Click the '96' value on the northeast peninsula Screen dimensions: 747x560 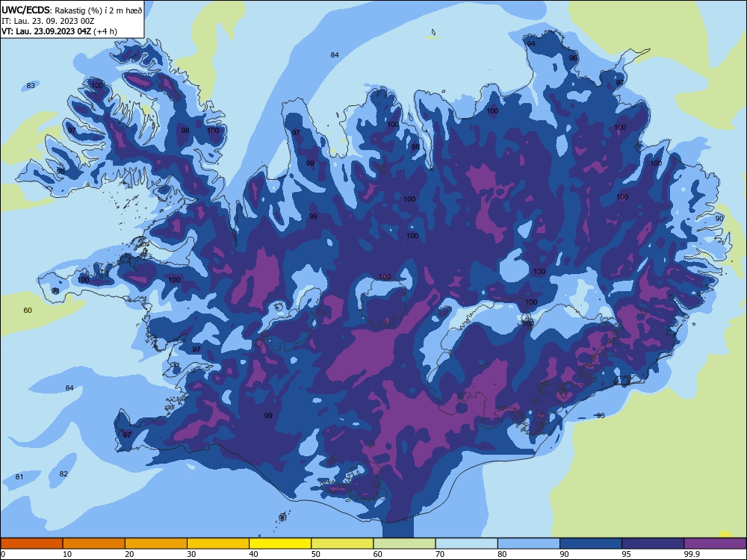pyautogui.click(x=573, y=58)
